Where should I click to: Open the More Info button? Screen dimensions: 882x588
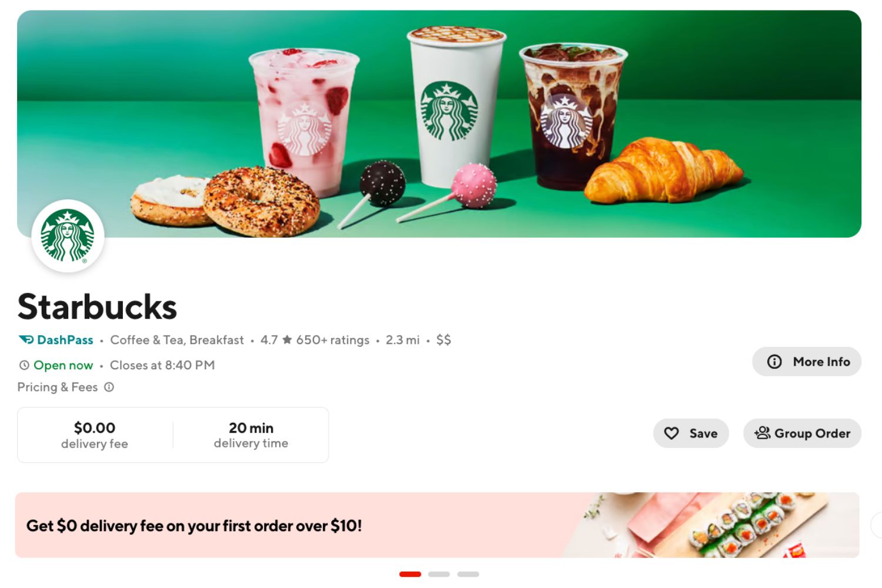(807, 362)
